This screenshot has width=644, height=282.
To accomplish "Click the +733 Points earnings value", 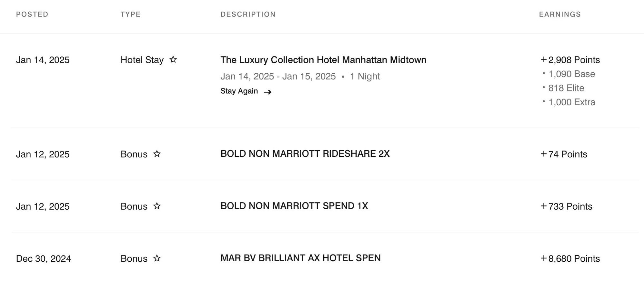I will point(566,206).
